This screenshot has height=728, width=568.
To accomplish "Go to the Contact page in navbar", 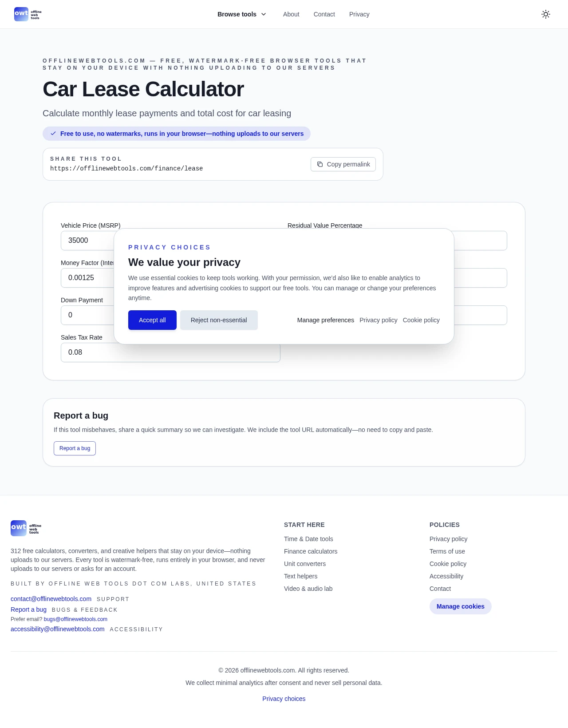I will coord(324,14).
